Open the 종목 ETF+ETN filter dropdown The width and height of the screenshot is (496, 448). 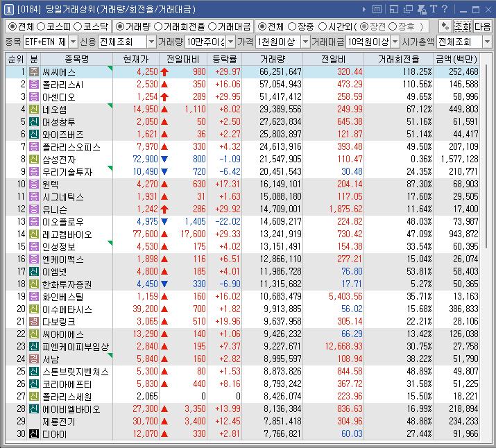point(73,42)
